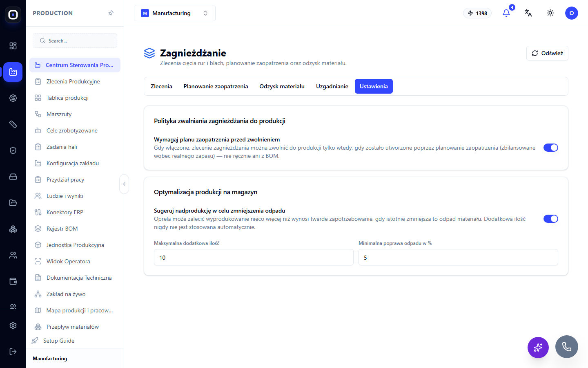This screenshot has height=368, width=588.
Task: Click the sidebar Search field
Action: tap(75, 40)
